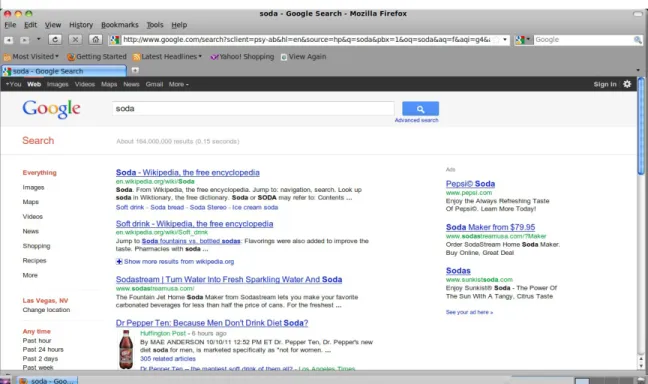Click the Sign in link

pos(605,84)
